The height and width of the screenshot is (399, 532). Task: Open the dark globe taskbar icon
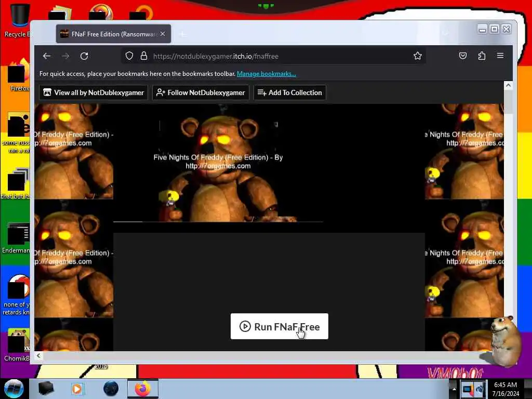pos(111,389)
